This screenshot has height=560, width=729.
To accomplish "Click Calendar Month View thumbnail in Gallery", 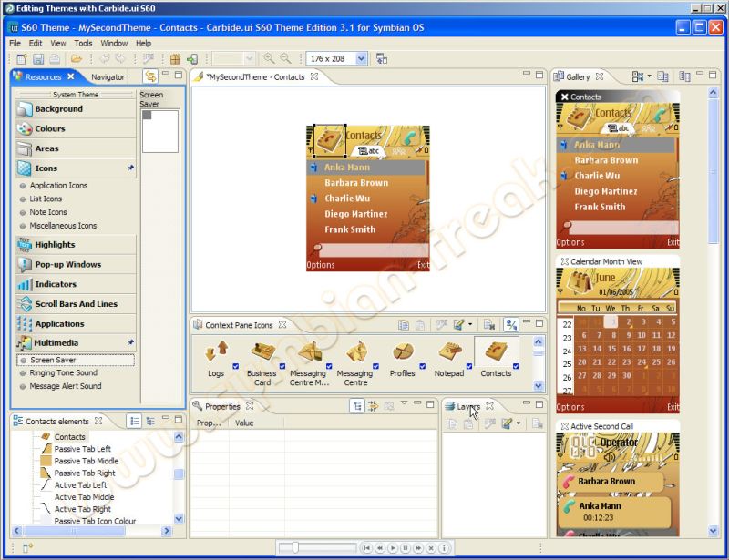I will click(618, 341).
